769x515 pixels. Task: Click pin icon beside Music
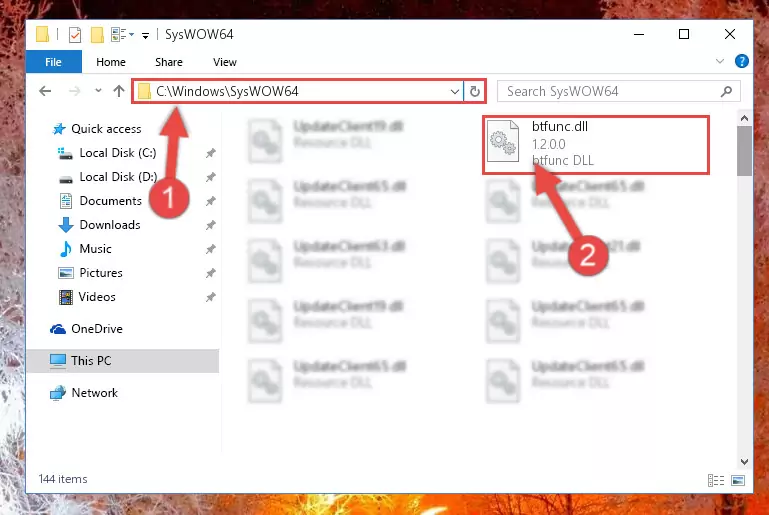coord(210,249)
